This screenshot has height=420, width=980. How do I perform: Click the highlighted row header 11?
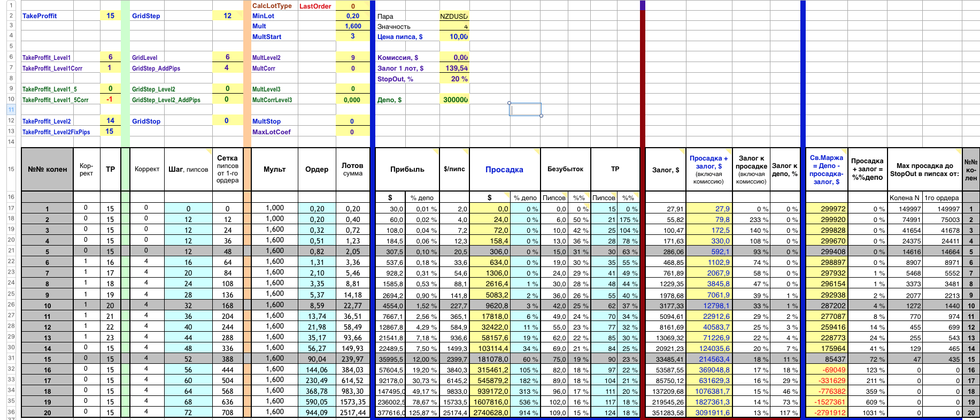[x=11, y=110]
